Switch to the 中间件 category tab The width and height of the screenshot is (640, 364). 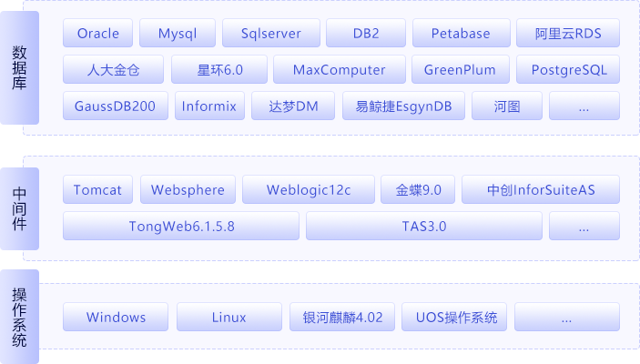(x=19, y=207)
